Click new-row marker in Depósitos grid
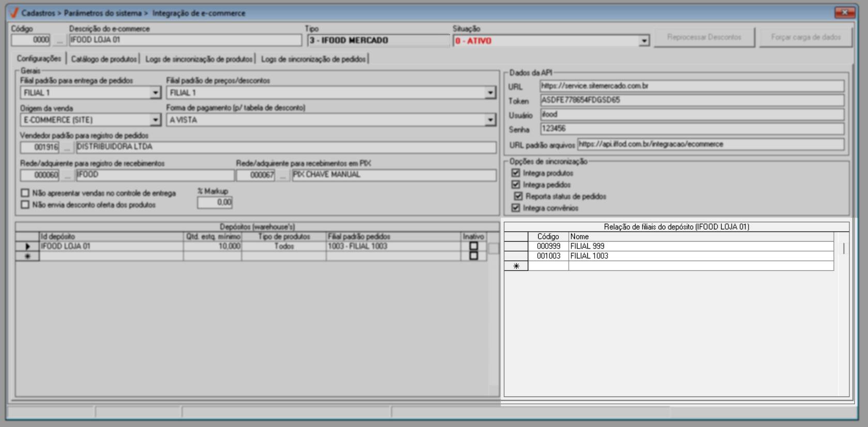868x427 pixels. click(x=27, y=256)
